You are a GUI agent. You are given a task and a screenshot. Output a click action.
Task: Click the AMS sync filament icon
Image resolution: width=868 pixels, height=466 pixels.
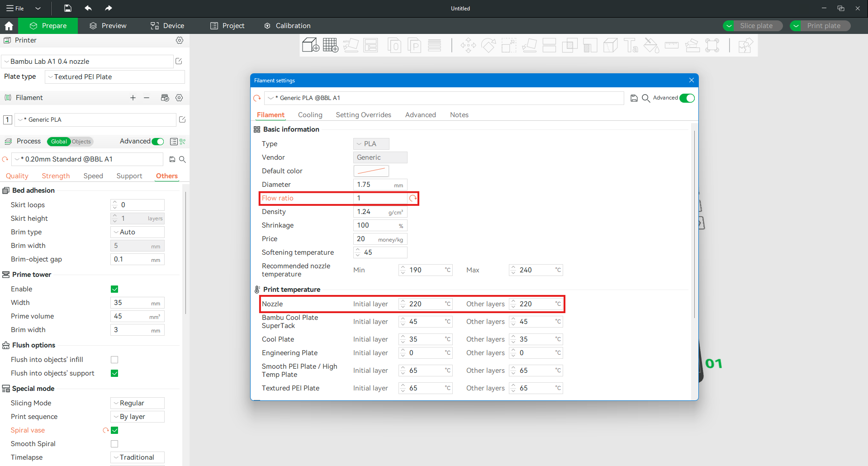165,98
